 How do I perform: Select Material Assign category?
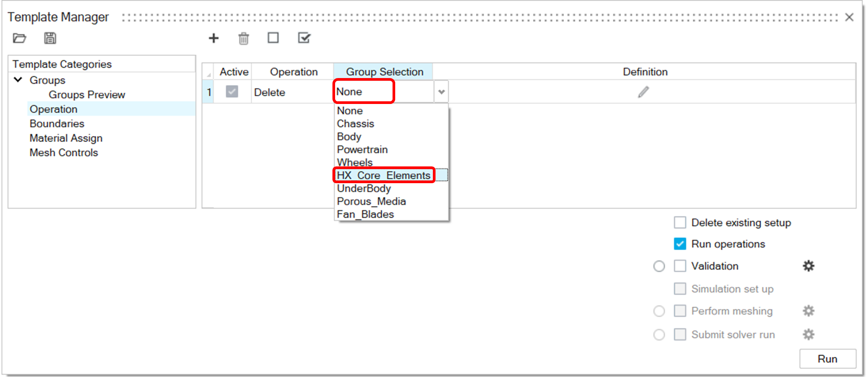pyautogui.click(x=66, y=138)
